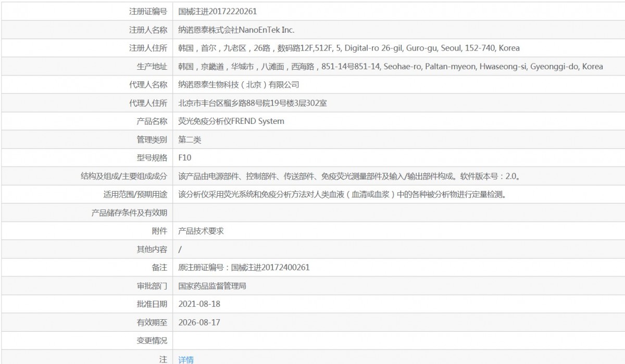Select agent name 纳诺恩泰生物科技（北京）有限公司

(x=239, y=84)
